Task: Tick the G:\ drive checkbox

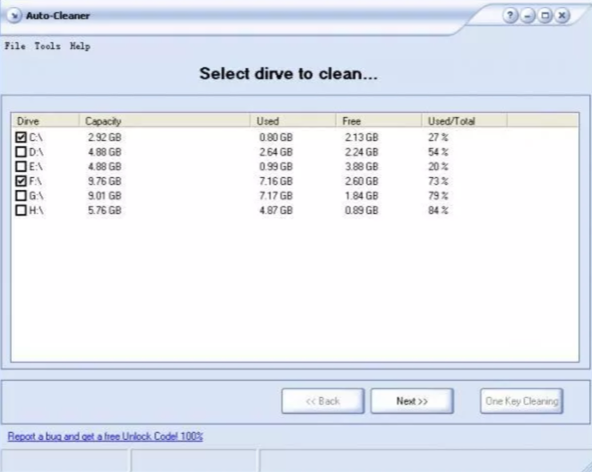Action: tap(21, 196)
